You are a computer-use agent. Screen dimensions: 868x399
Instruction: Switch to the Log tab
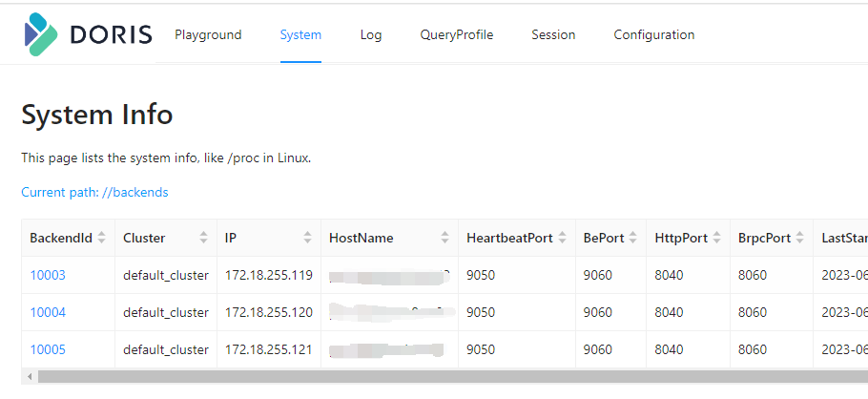click(371, 35)
